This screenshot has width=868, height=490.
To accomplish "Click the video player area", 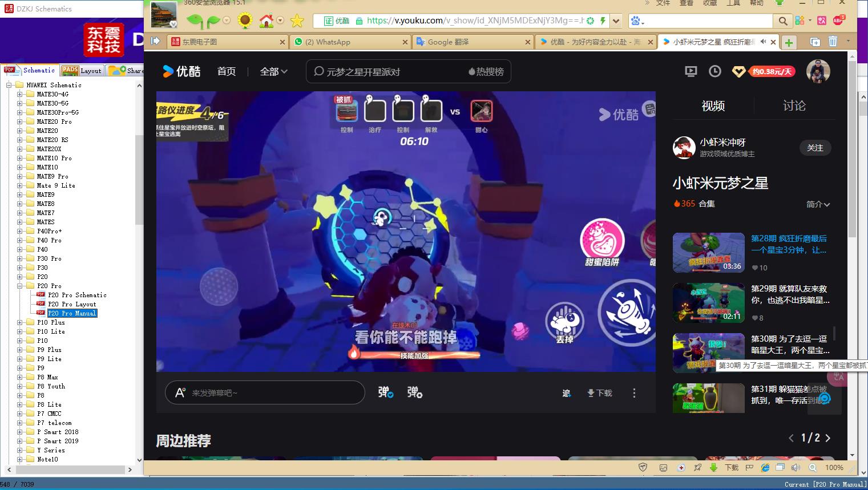I will coord(406,232).
